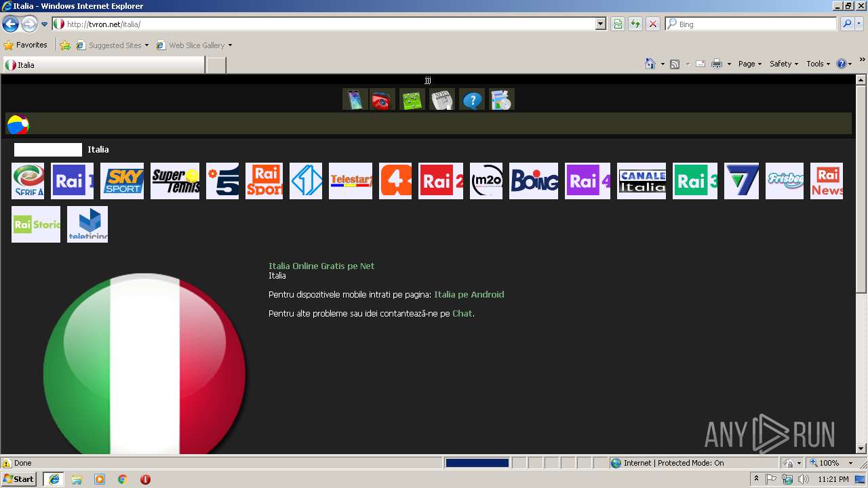Click the browser Forward button

tap(29, 24)
